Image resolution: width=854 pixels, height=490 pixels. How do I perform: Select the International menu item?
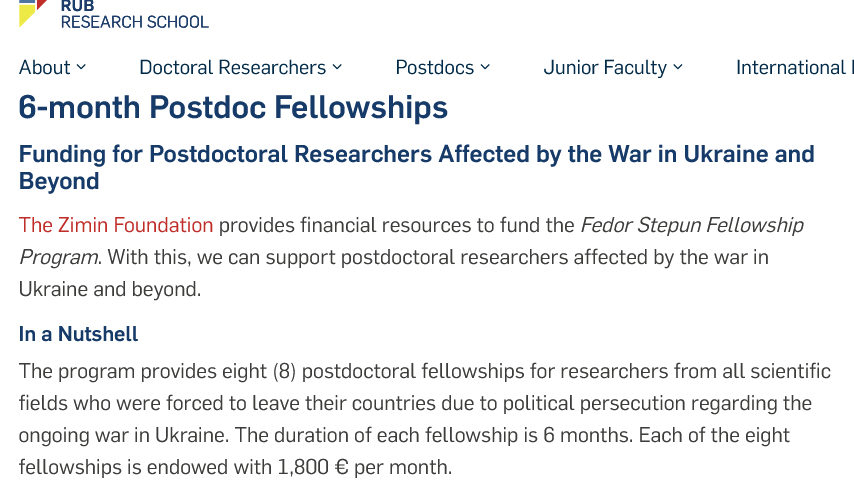(794, 68)
